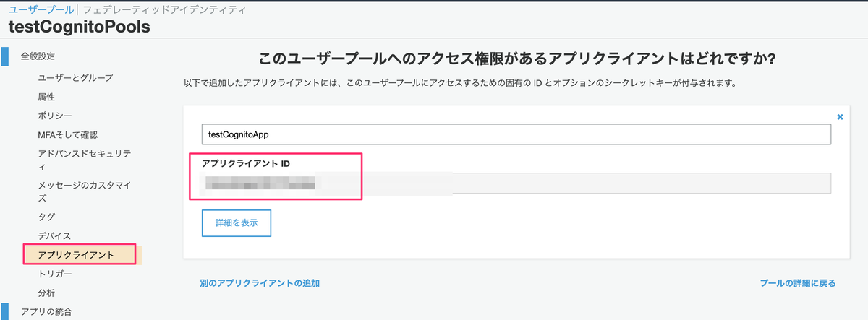
Task: Click the 詳細を表示 button
Action: click(x=236, y=222)
